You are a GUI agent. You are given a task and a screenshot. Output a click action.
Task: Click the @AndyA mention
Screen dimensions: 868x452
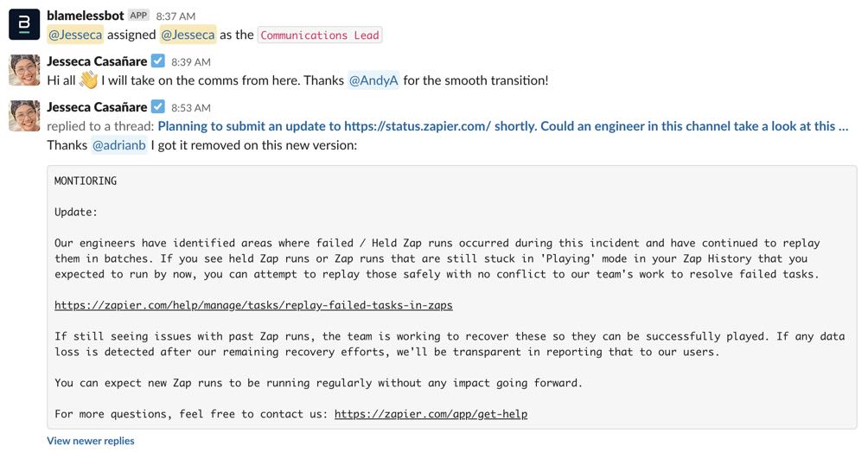373,80
